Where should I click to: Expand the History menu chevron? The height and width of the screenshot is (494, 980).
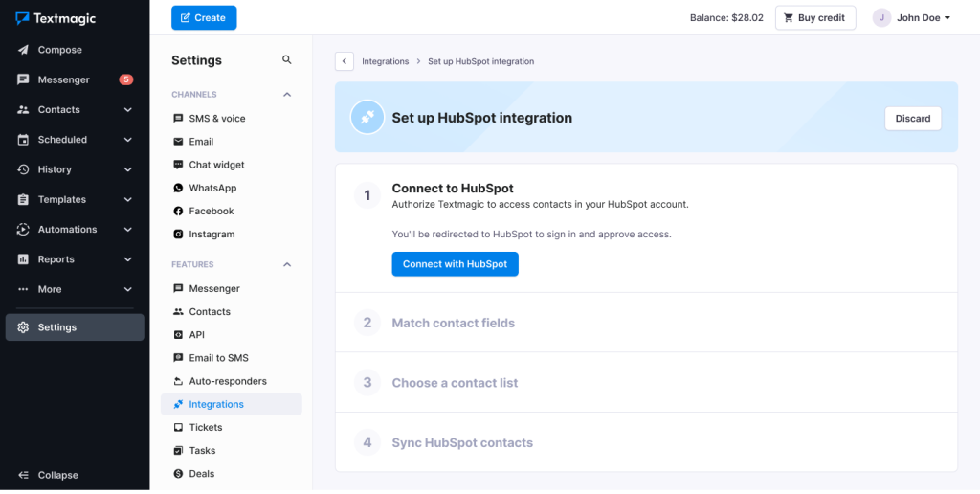click(128, 169)
